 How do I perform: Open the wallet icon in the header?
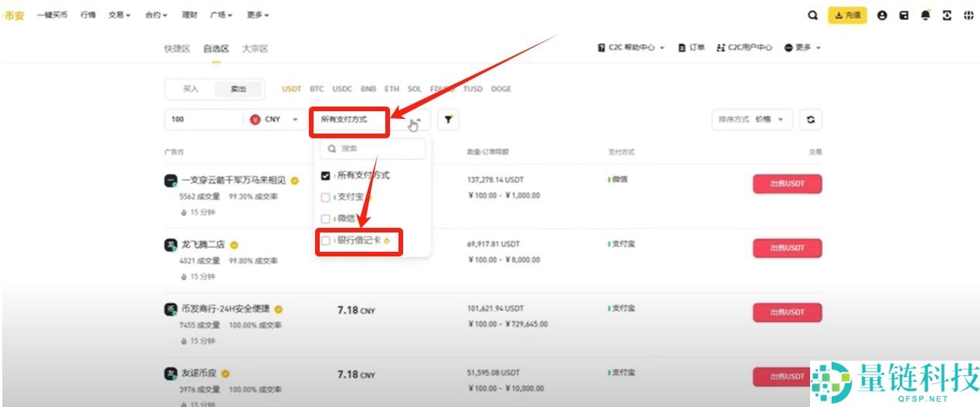[x=904, y=15]
